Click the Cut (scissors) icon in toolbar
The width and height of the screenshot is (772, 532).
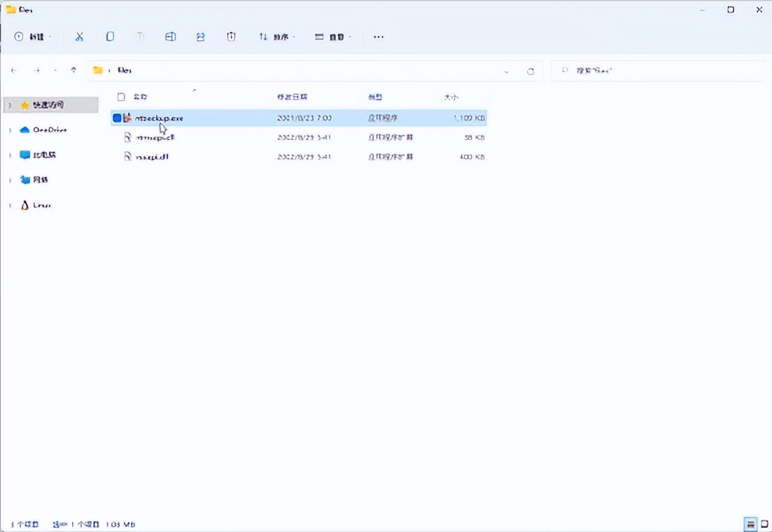[79, 36]
